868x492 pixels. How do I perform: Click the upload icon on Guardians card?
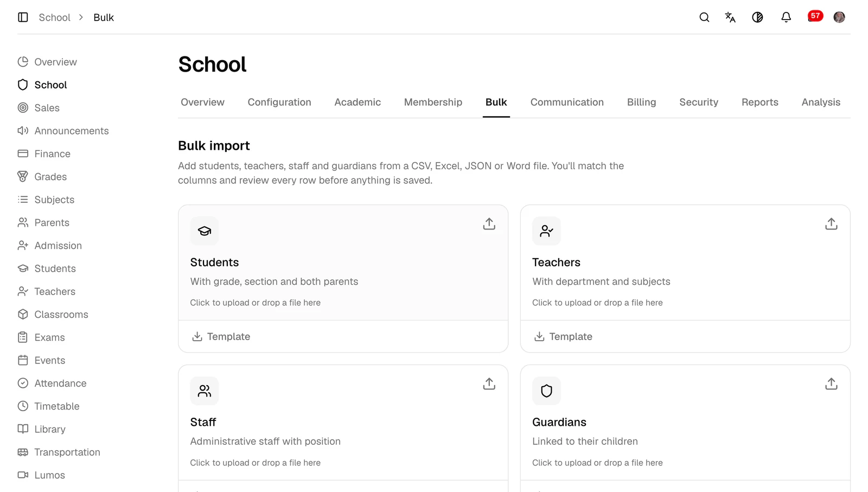tap(831, 384)
